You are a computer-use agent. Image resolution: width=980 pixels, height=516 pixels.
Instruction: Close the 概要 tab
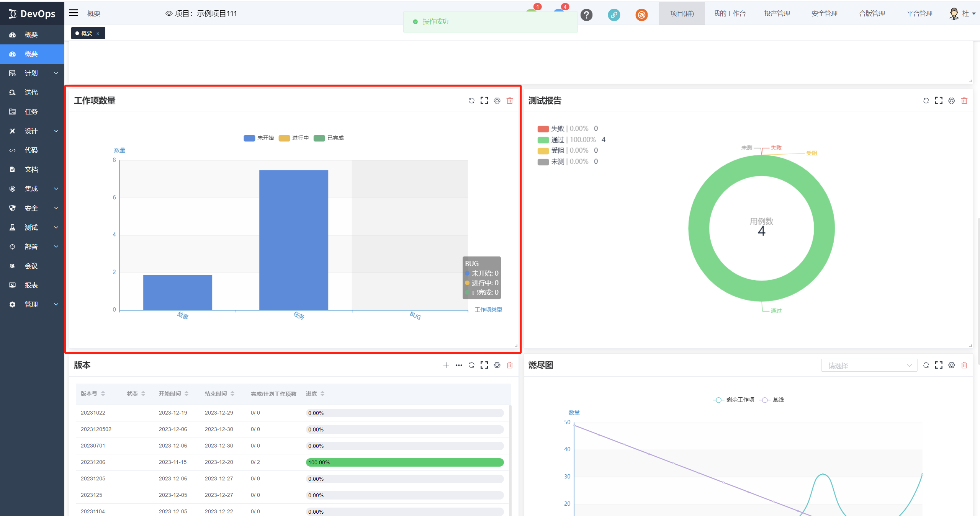tap(98, 34)
